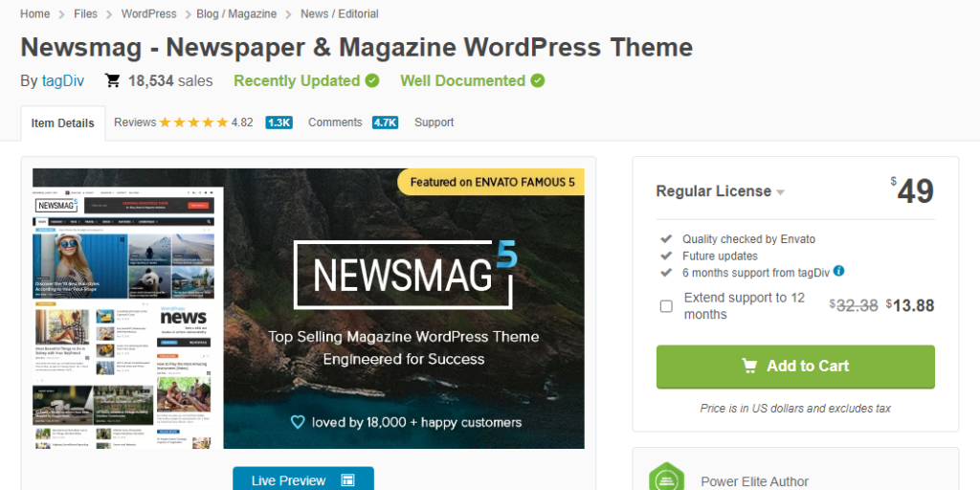Click the Future updates text
The width and height of the screenshot is (980, 490).
pyautogui.click(x=720, y=256)
